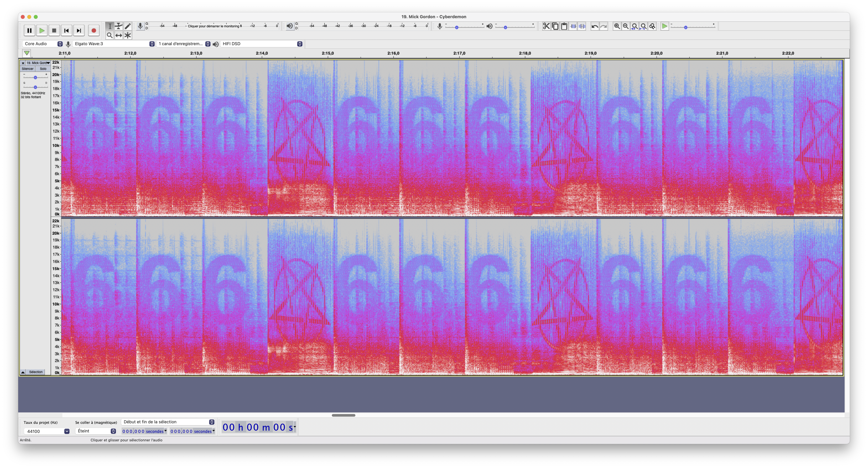Click the device toolbar microphone icon
868x468 pixels.
click(68, 44)
